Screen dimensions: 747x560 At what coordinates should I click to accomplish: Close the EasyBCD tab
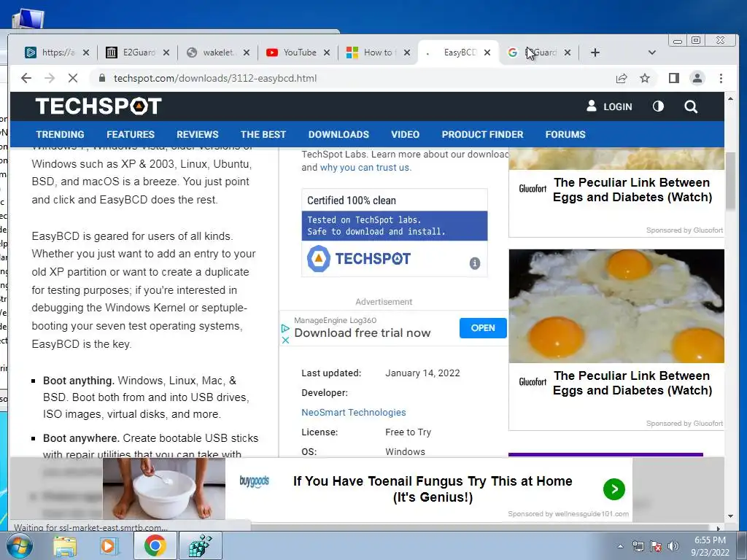[x=487, y=52]
